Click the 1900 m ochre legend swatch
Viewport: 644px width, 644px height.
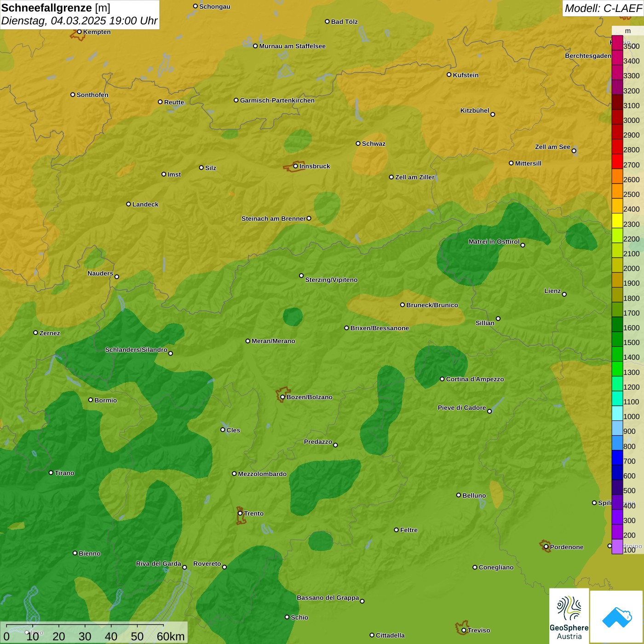617,280
